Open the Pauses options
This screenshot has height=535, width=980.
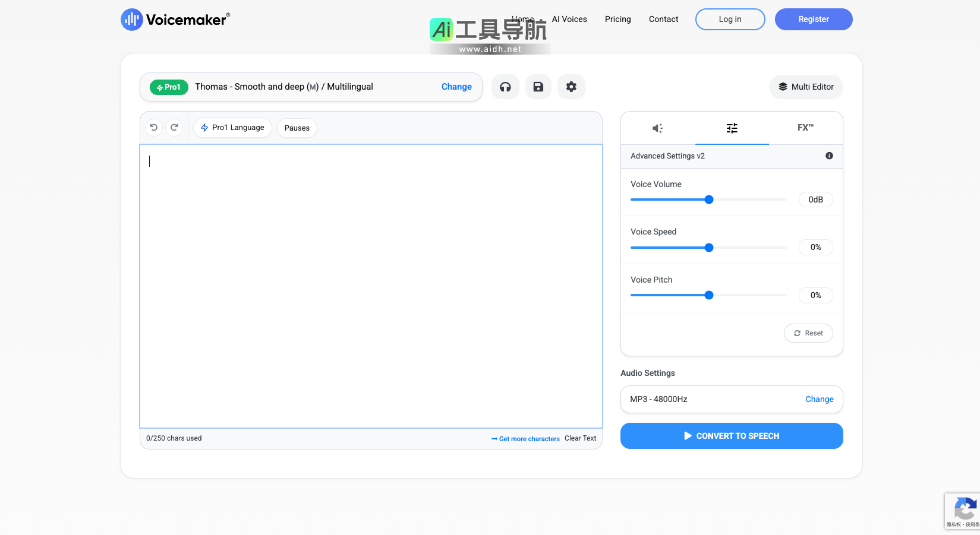coord(297,128)
